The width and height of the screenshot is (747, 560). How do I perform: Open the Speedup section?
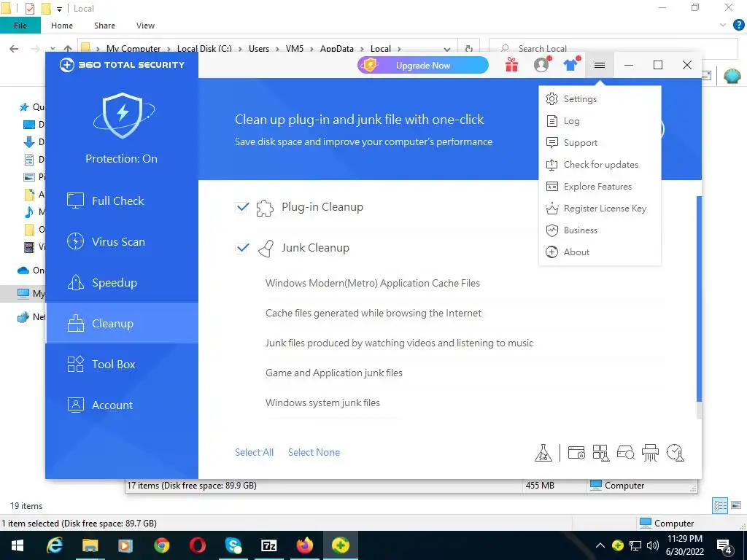click(122, 283)
